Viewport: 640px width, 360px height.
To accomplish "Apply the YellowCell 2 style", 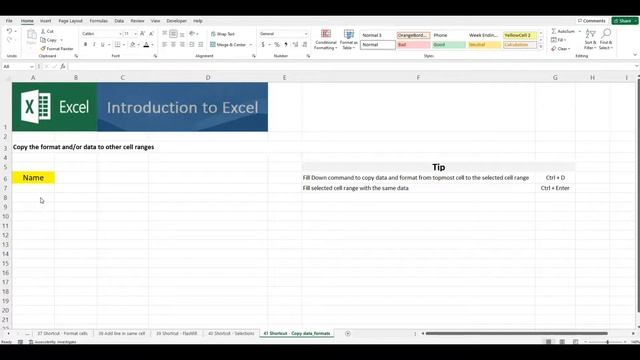I will pyautogui.click(x=520, y=36).
